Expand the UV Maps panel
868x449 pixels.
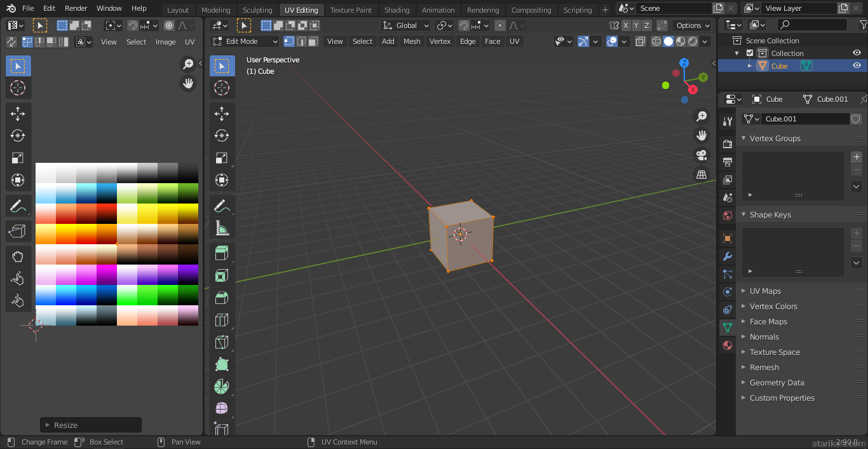pyautogui.click(x=744, y=291)
